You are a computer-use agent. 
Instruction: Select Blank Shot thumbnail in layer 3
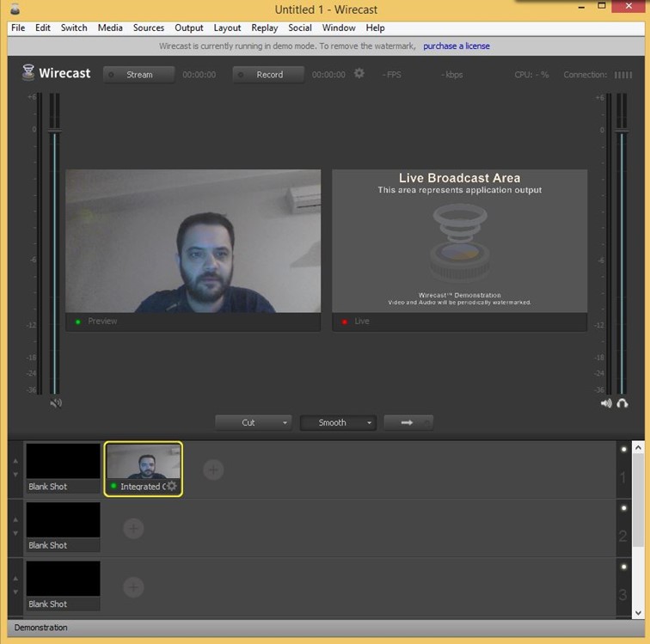(x=63, y=586)
